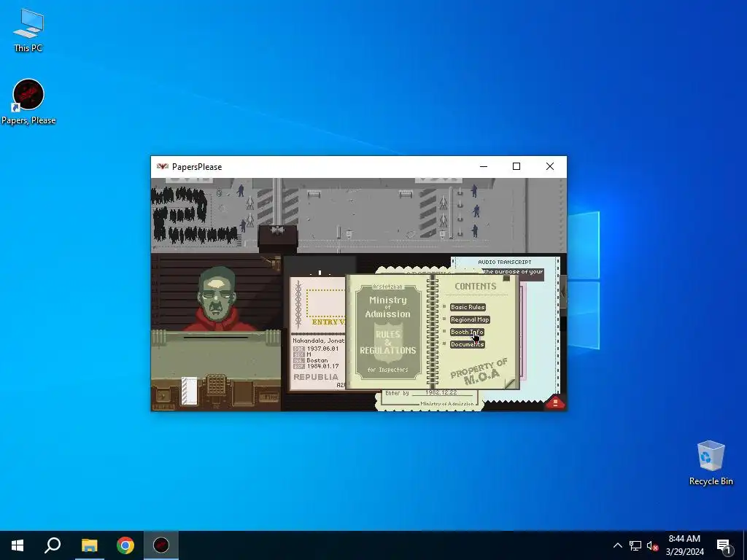Click the passport name 'Nakandala, Jonat'
The image size is (747, 560).
318,341
